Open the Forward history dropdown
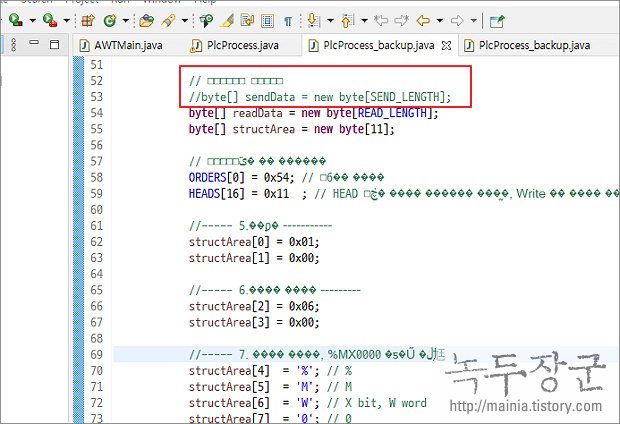620x424 pixels. [x=473, y=21]
